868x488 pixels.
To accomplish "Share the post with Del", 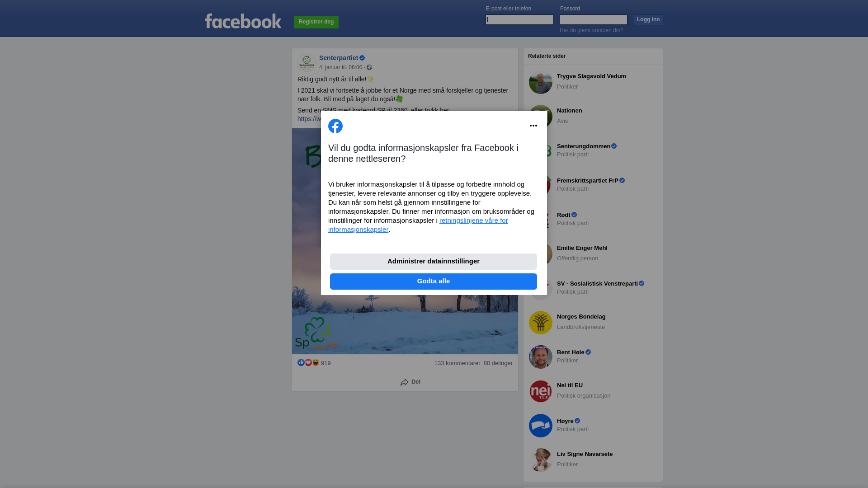I will [x=410, y=382].
